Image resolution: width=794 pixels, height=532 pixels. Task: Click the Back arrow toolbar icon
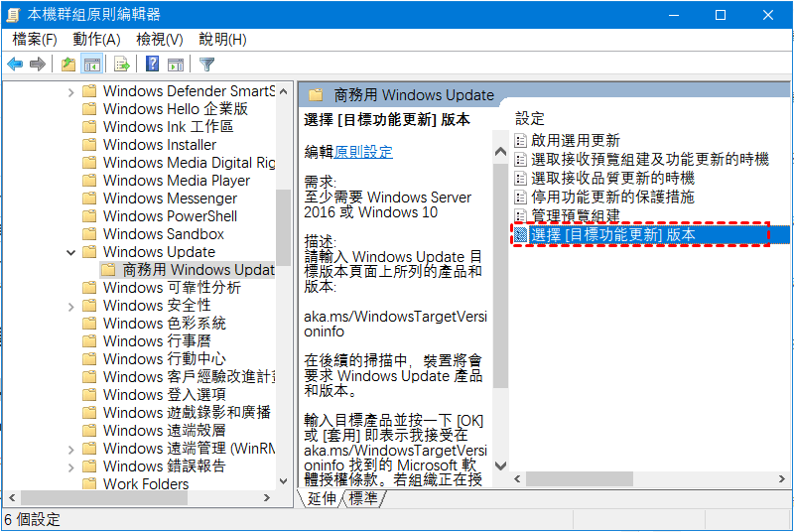[15, 65]
